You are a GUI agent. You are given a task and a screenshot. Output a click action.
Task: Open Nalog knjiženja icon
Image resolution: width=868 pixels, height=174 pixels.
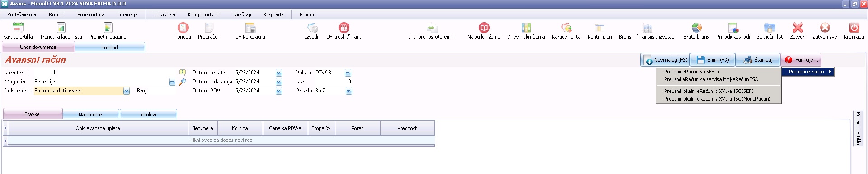tap(484, 28)
